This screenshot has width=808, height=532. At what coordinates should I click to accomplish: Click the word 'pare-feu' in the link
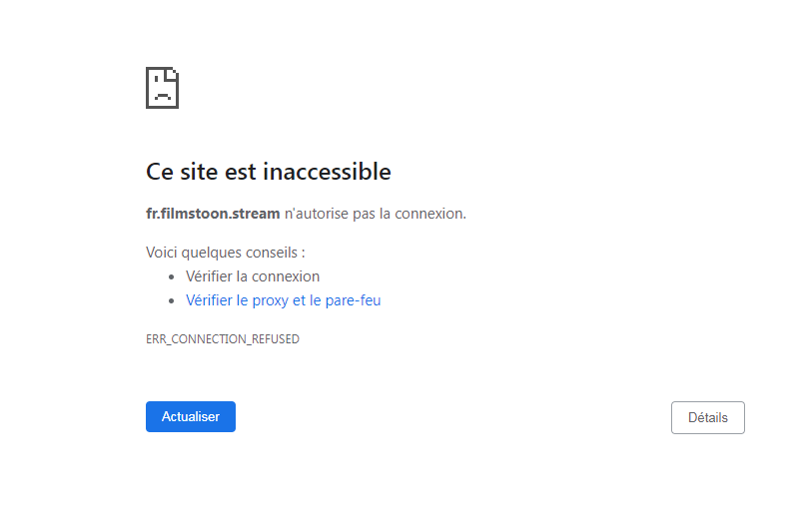coord(353,300)
